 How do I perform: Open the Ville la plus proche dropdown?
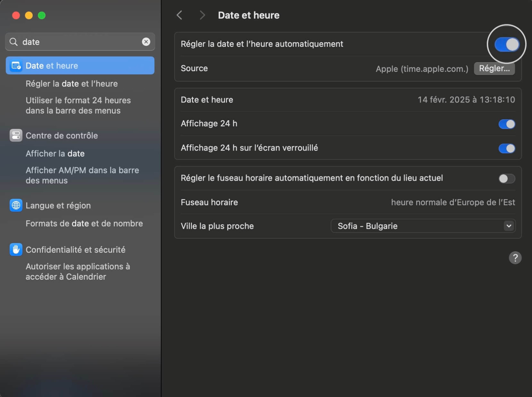pyautogui.click(x=423, y=226)
